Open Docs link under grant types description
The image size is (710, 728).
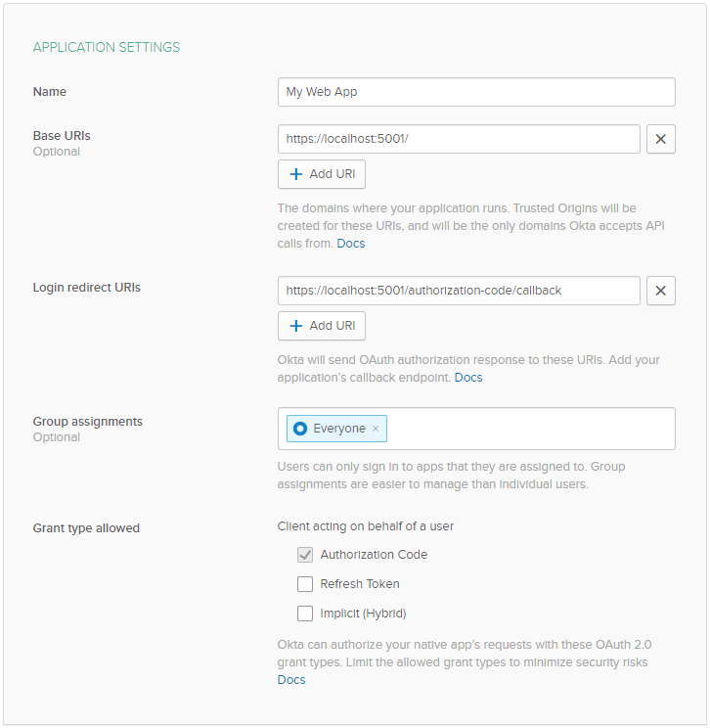pos(291,679)
